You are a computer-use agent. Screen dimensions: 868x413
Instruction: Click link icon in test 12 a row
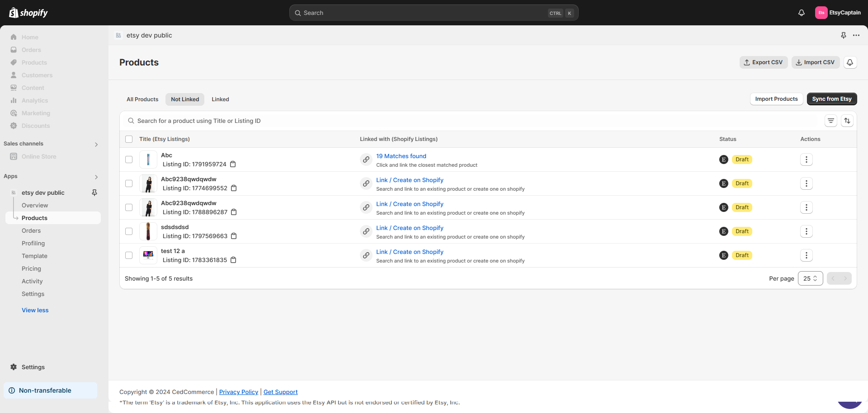tap(366, 255)
